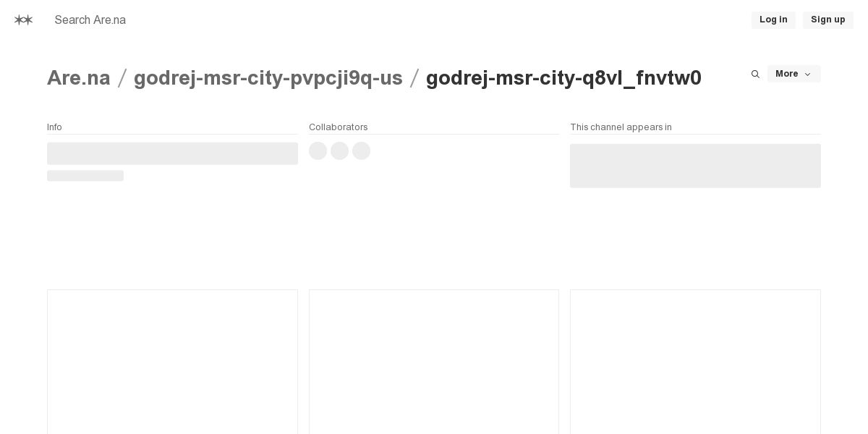The height and width of the screenshot is (434, 868).
Task: Click the Are.na asterisk logo icon
Action: point(23,20)
